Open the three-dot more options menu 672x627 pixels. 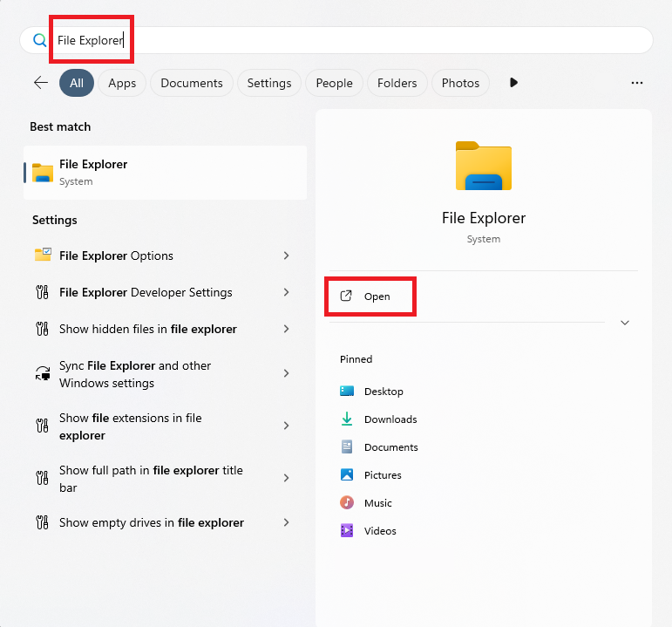637,83
